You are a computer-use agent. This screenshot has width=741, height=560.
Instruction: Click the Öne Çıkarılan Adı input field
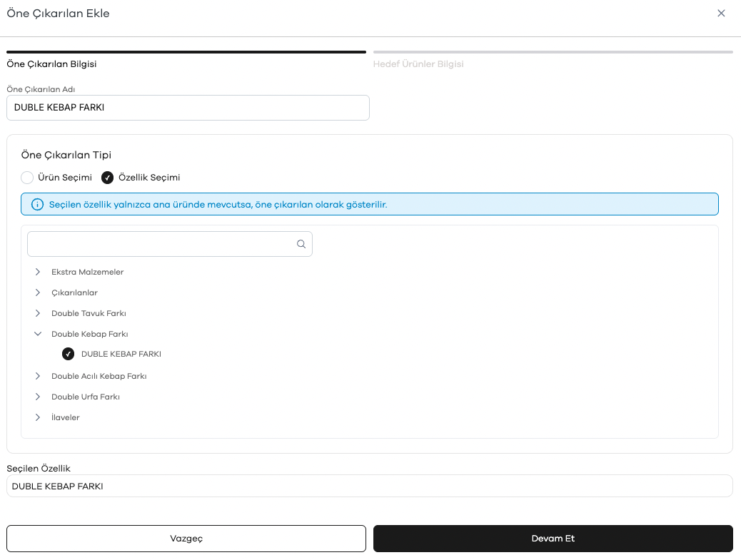click(188, 108)
